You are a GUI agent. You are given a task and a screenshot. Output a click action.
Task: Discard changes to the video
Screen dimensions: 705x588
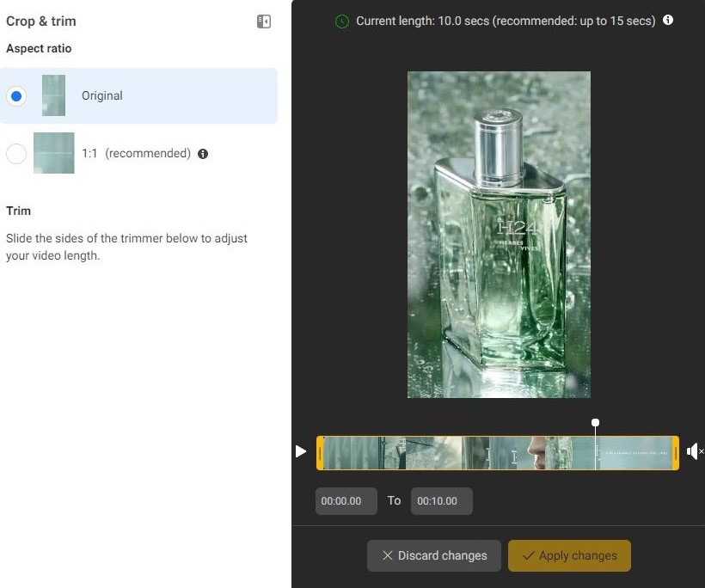434,555
